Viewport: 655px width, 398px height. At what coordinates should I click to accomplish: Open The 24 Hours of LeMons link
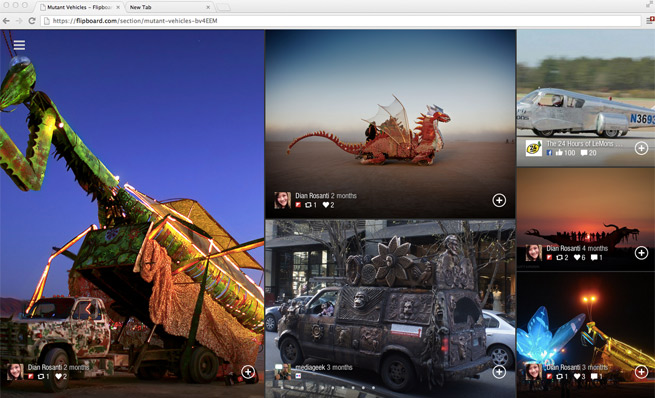click(584, 143)
